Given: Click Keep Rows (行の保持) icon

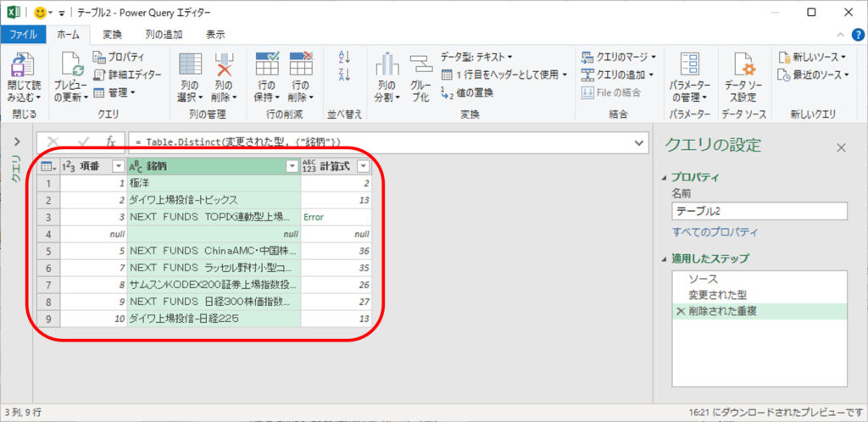Looking at the screenshot, I should 267,64.
